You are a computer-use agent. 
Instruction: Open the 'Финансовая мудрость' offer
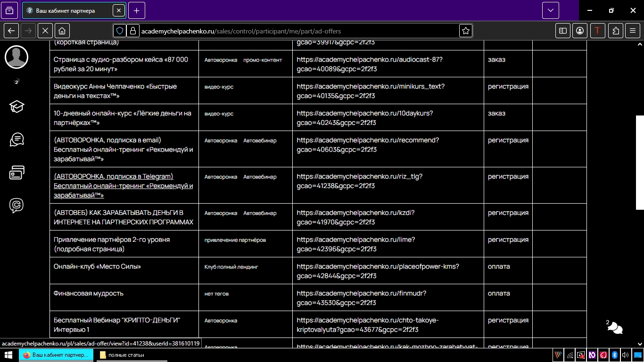(89, 293)
